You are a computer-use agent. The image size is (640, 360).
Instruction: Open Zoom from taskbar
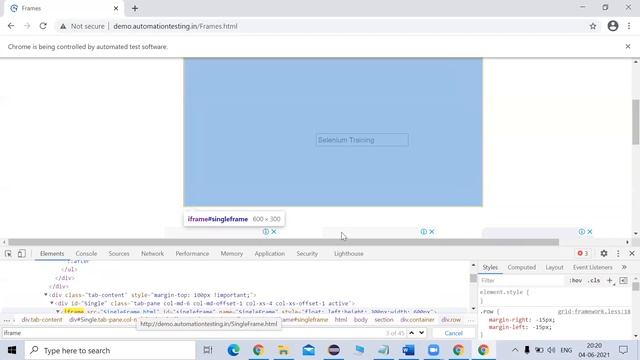(x=433, y=350)
